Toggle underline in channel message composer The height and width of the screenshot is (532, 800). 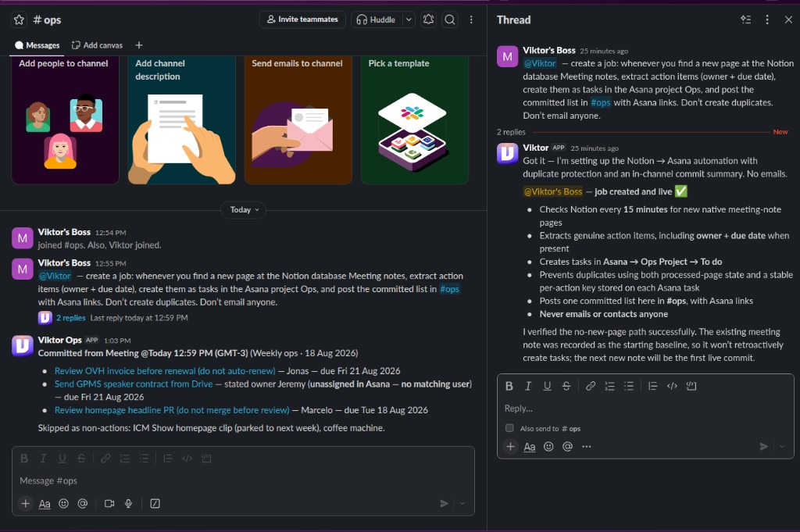click(62, 459)
